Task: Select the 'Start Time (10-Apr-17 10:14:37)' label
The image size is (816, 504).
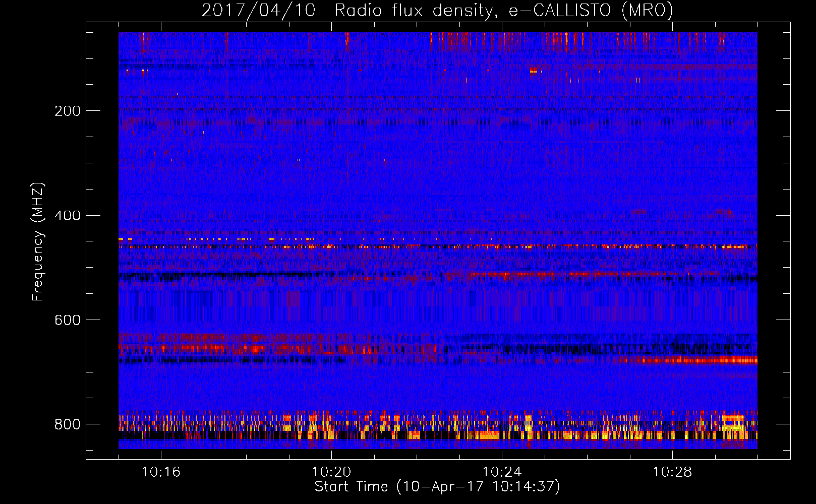Action: [x=437, y=487]
